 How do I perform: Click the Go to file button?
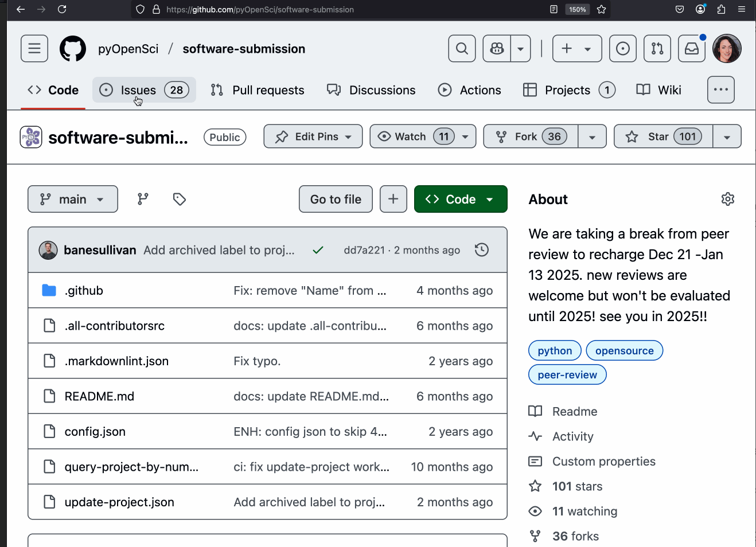pyautogui.click(x=336, y=199)
